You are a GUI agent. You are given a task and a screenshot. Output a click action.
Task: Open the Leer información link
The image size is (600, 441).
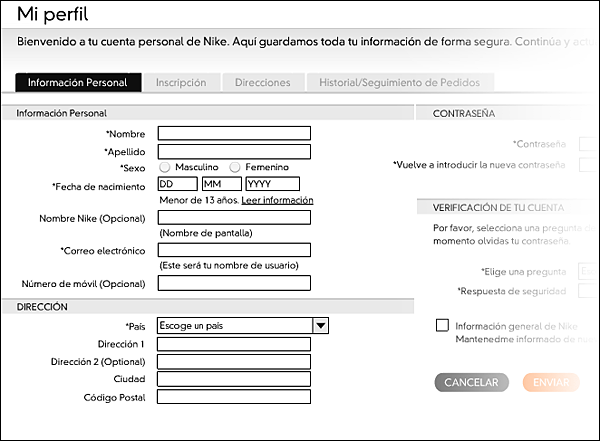pos(277,200)
